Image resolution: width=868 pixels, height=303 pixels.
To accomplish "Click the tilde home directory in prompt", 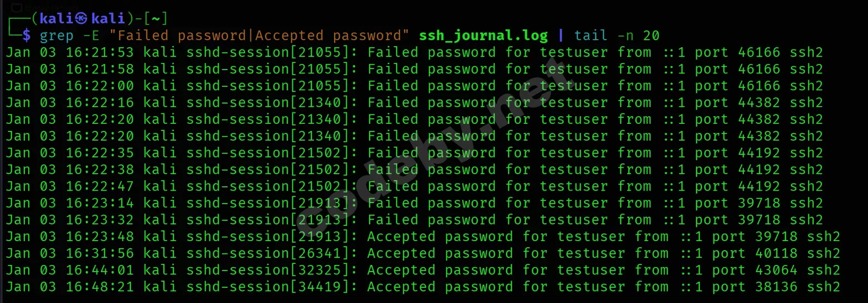I will (156, 19).
